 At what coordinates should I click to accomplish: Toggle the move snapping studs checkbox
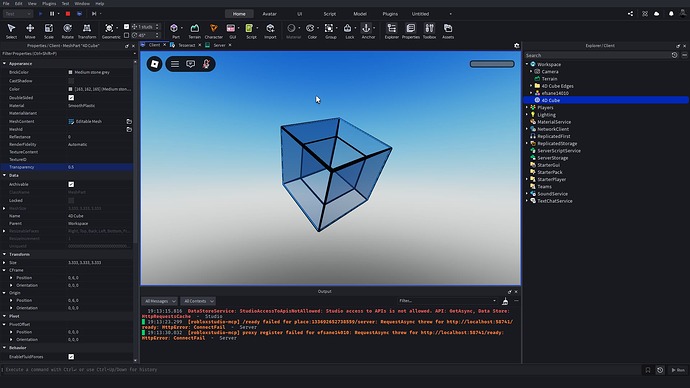click(x=126, y=27)
